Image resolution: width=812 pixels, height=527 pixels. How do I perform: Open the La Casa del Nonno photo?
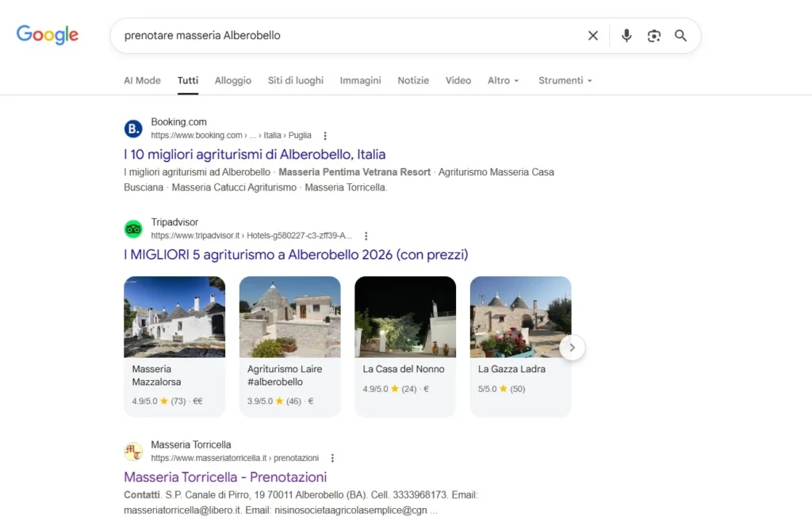pyautogui.click(x=405, y=317)
